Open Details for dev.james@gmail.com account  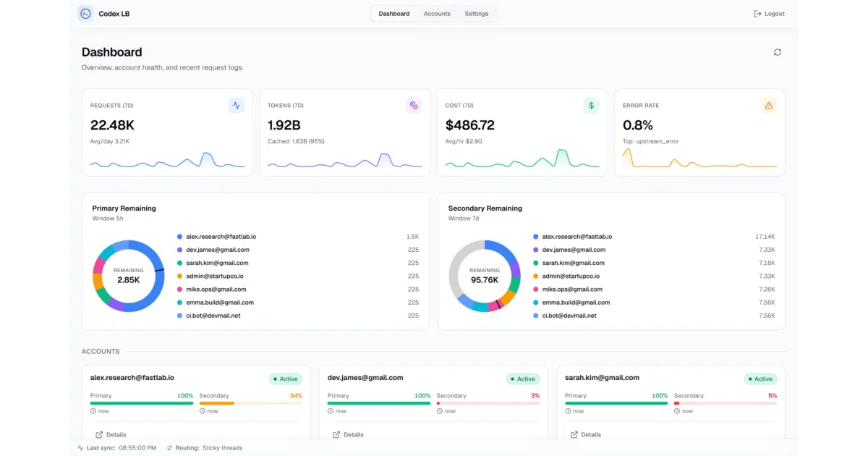point(348,435)
